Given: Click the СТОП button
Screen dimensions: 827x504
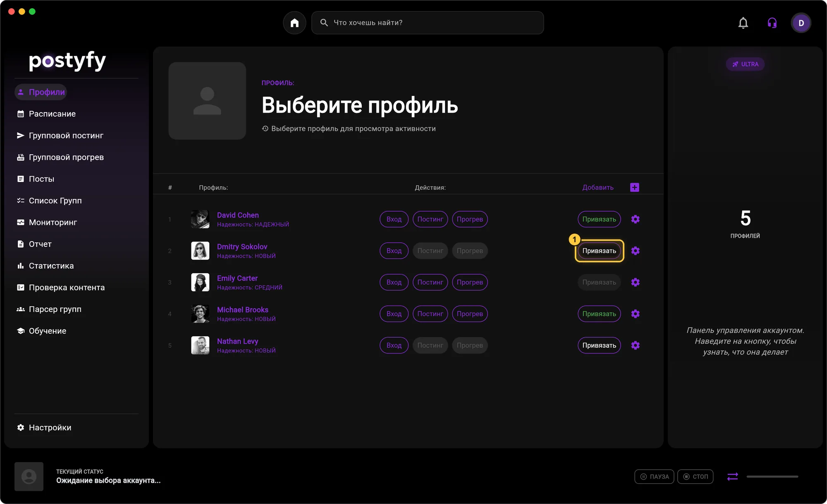Looking at the screenshot, I should pos(695,477).
